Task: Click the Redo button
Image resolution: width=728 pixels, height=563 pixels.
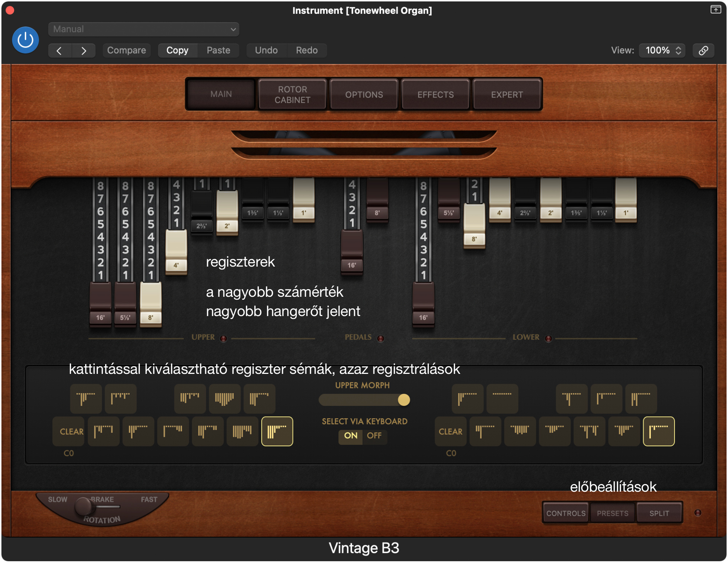Action: (x=306, y=51)
